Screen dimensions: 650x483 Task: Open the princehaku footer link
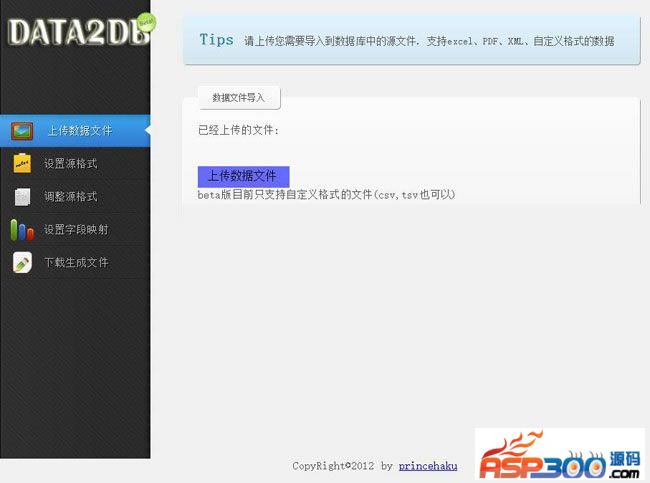428,466
